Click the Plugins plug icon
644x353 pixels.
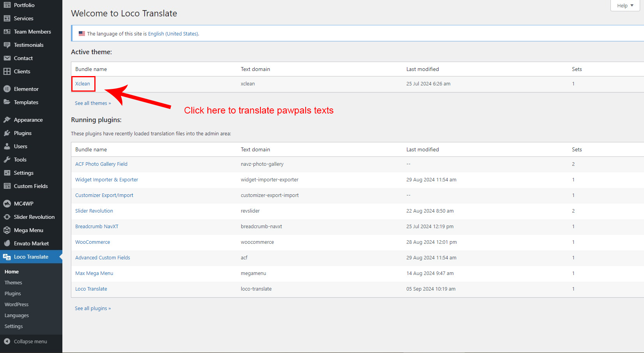pos(7,133)
